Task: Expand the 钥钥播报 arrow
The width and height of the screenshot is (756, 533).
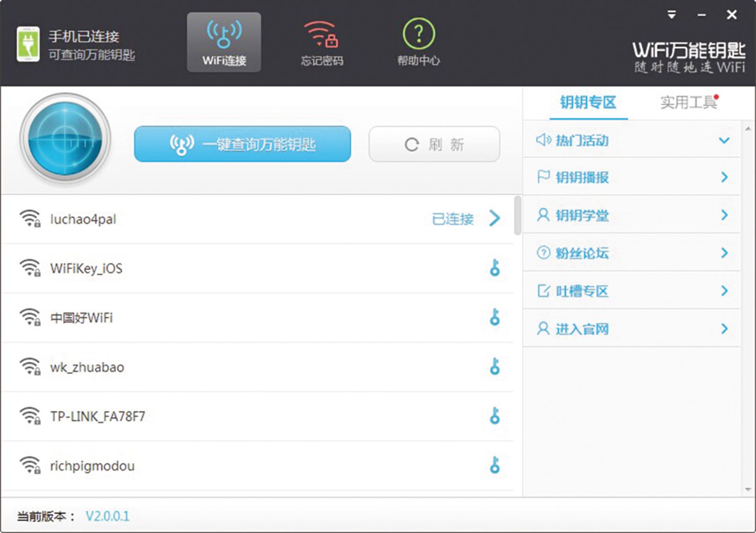Action: coord(724,178)
